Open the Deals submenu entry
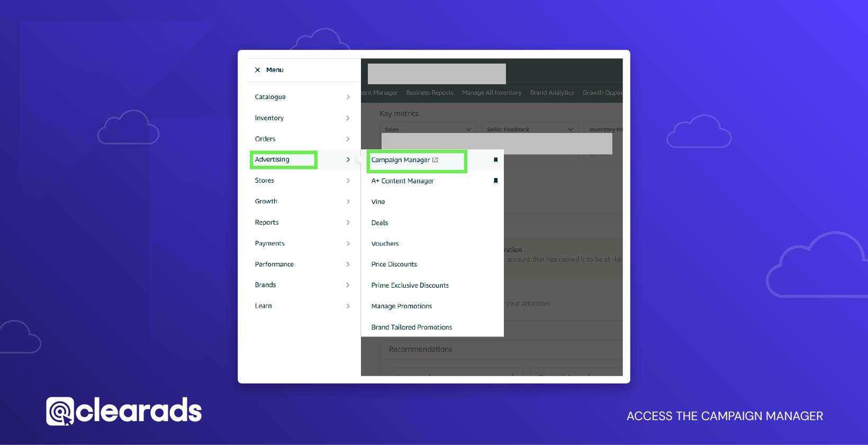Viewport: 868px width, 445px height. 379,223
